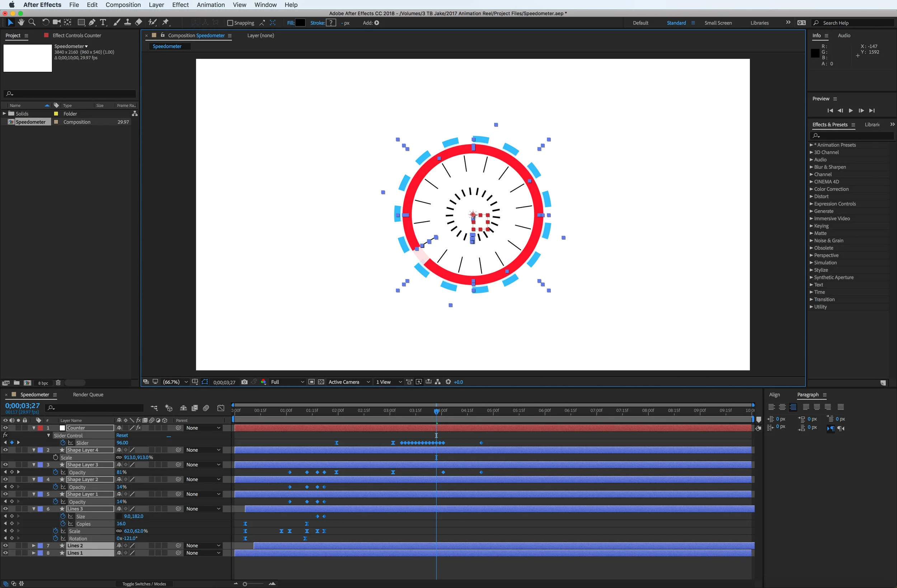This screenshot has width=897, height=588.
Task: Select the Pen tool
Action: (x=92, y=23)
